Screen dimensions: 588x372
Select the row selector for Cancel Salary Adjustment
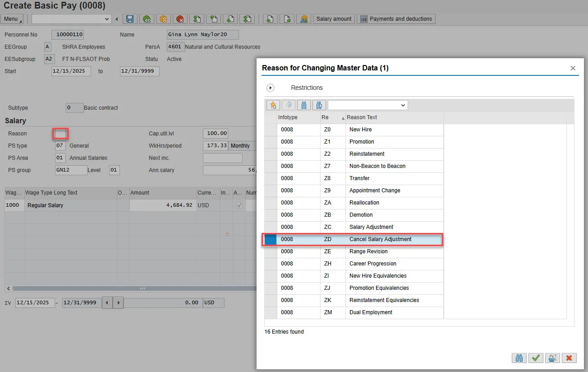(x=271, y=239)
